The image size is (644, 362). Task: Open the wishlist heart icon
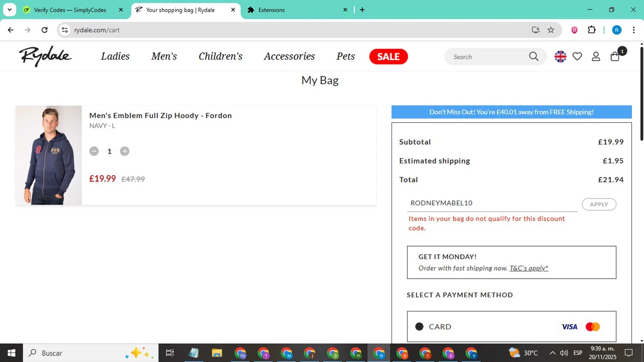click(x=577, y=57)
